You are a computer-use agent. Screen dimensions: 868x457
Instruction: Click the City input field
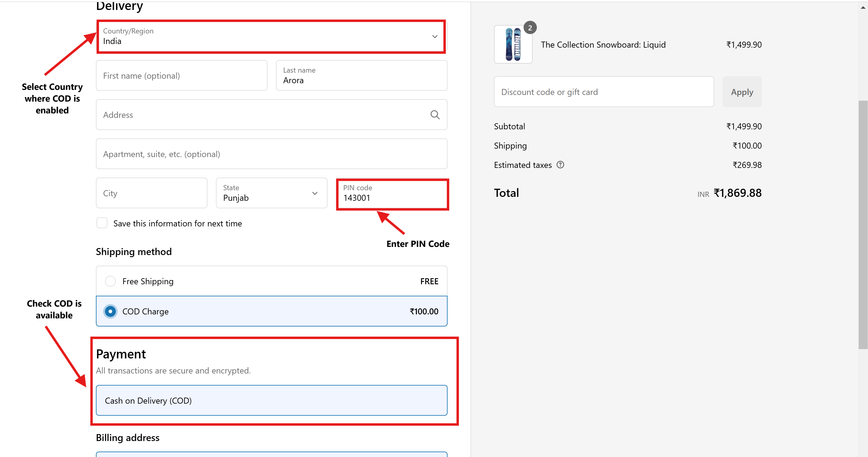coord(151,193)
